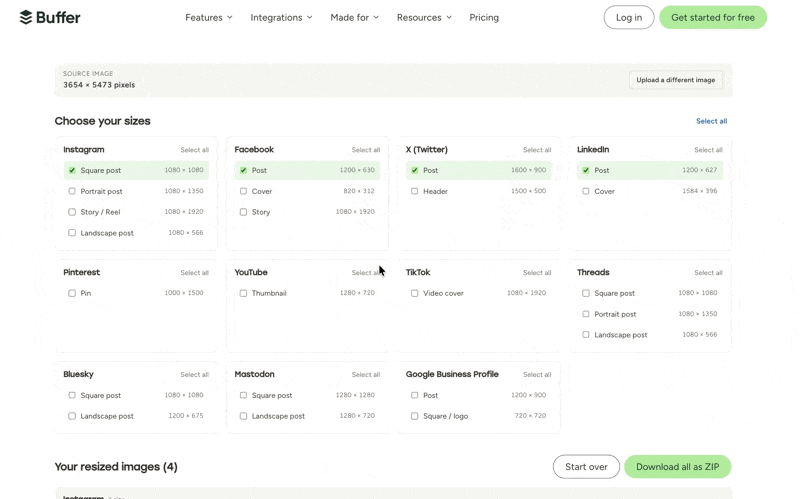Check Instagram Portrait post

point(72,191)
